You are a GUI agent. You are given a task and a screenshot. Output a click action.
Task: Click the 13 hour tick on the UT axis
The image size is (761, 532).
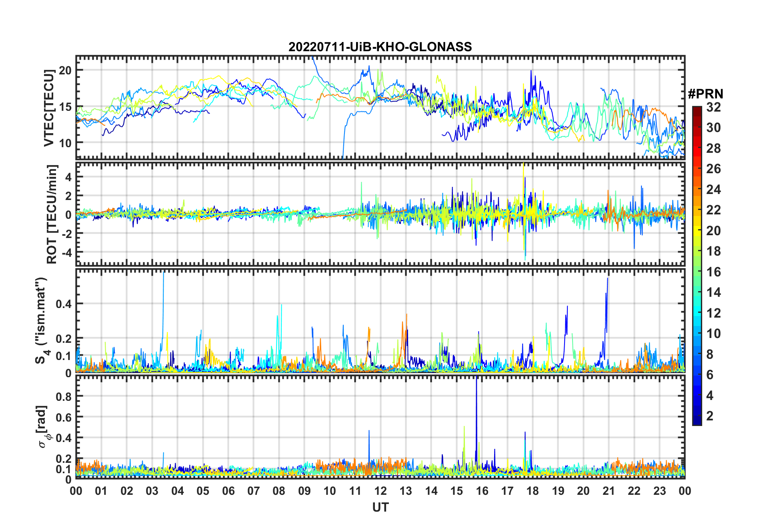tap(406, 491)
